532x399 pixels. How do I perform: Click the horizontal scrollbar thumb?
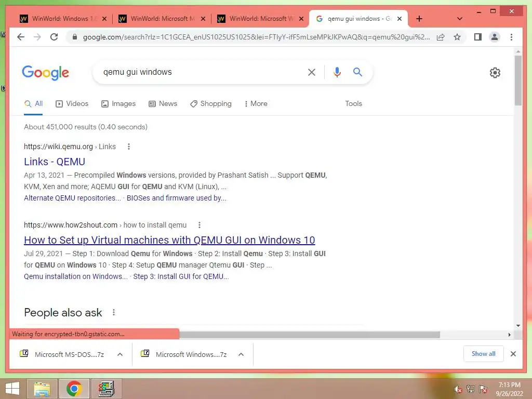[310, 335]
